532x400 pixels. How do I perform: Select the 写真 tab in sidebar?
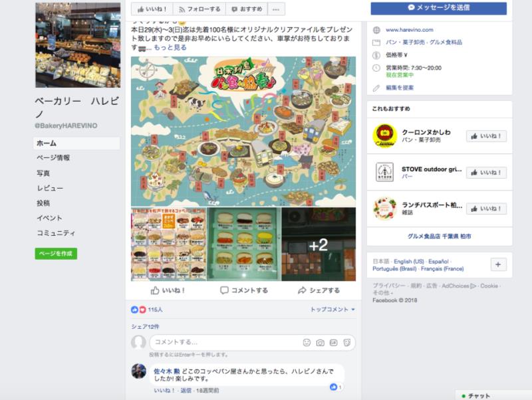[43, 173]
